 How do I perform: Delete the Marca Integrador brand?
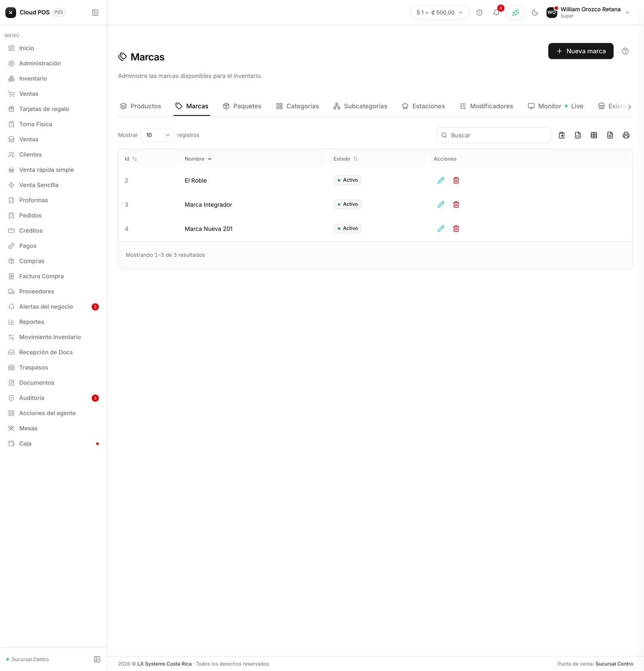[456, 204]
